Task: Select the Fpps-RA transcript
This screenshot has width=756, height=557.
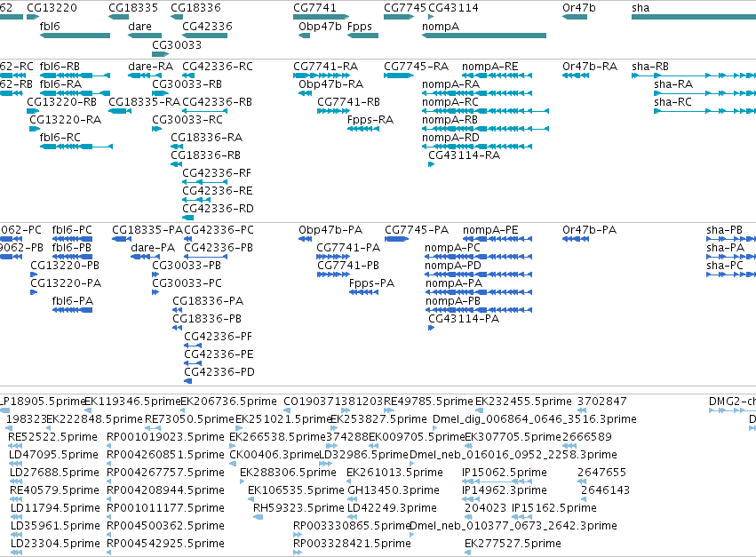Action: [x=370, y=120]
